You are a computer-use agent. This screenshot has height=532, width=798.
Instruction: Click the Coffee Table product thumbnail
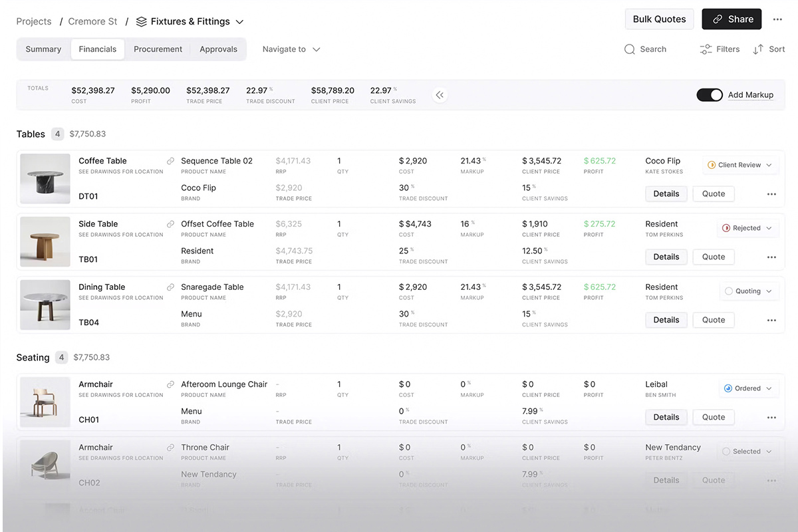click(45, 178)
